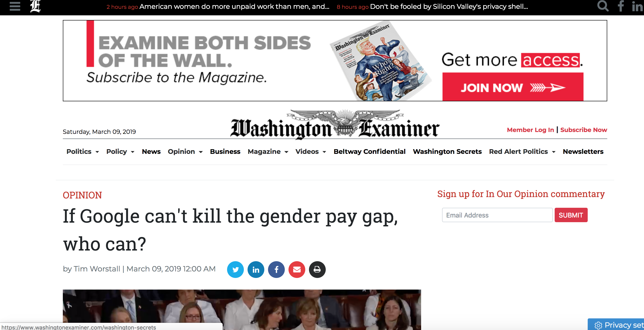Email this article using red icon
The image size is (644, 330).
(297, 270)
